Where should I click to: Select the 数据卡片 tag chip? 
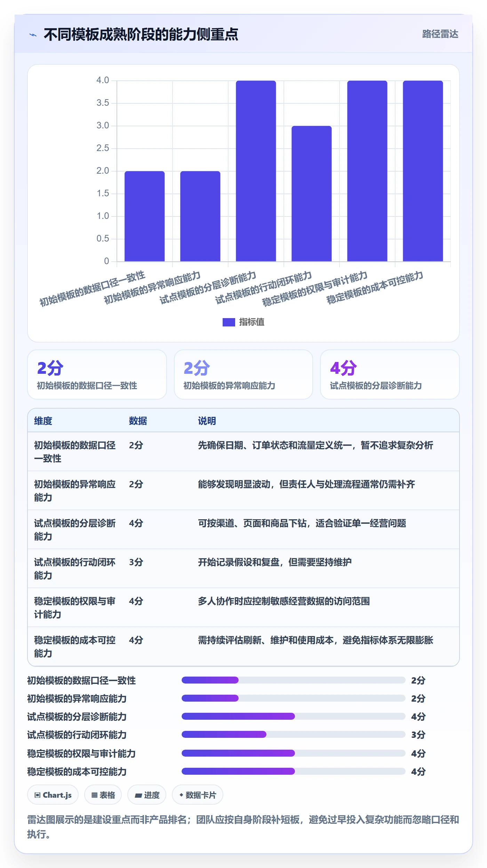pyautogui.click(x=198, y=795)
